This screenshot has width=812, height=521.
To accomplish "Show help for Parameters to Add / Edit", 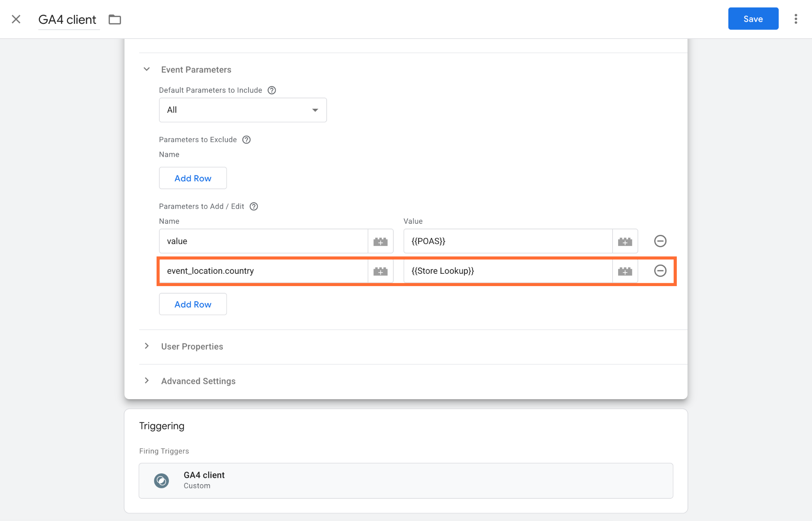I will 254,206.
